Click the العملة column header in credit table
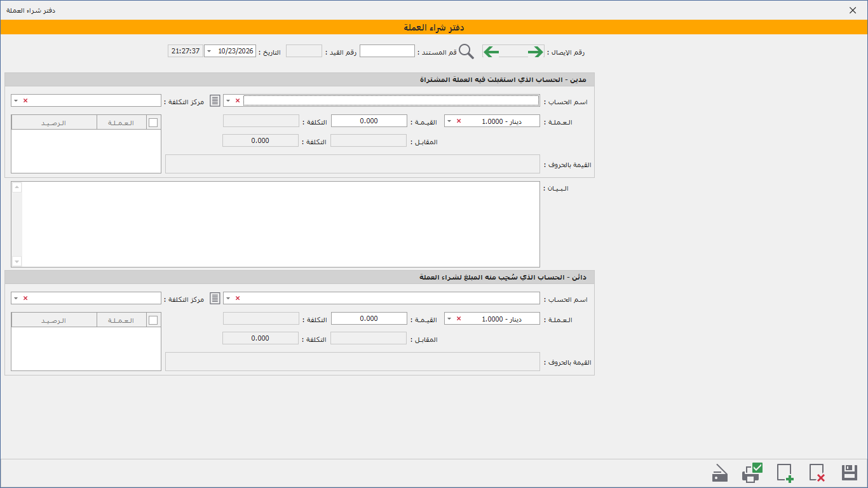 pyautogui.click(x=121, y=320)
